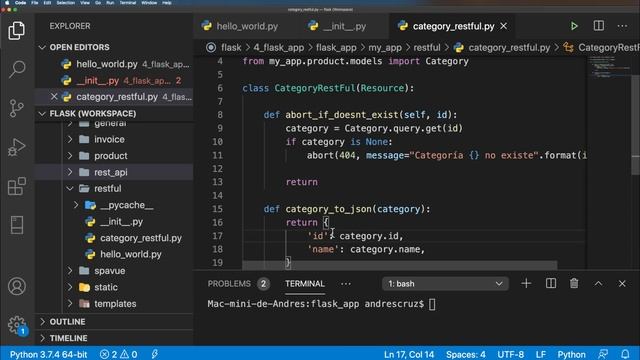Open Source Control view icon
Viewport: 640px width, 360px height.
(x=17, y=108)
